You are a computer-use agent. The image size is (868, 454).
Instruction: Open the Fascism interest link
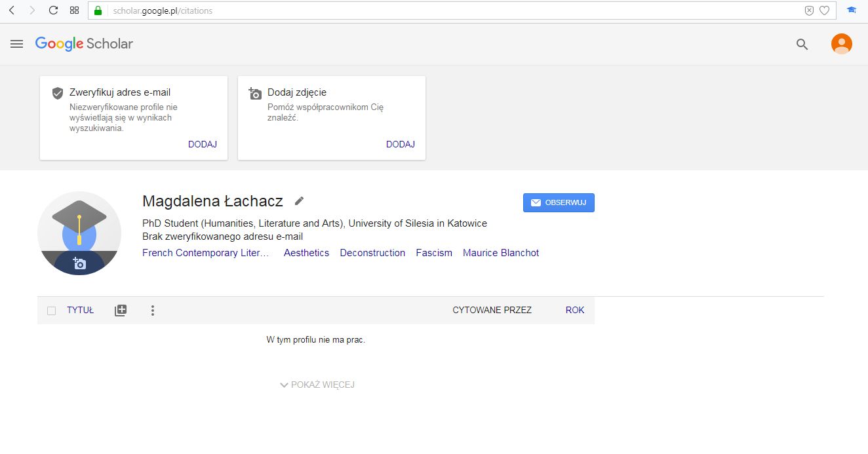click(434, 253)
